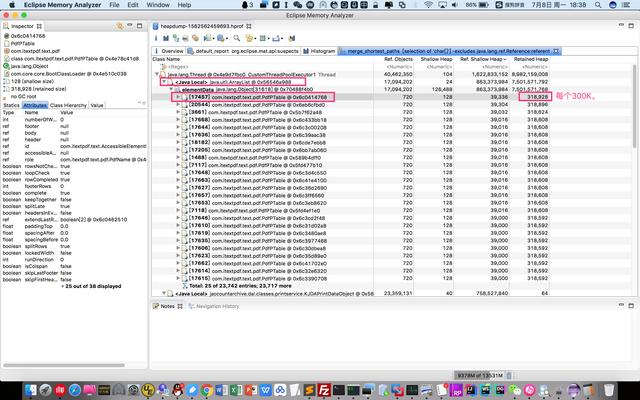Open Google Chrome from the Dock
This screenshot has height=400, width=640.
click(207, 390)
